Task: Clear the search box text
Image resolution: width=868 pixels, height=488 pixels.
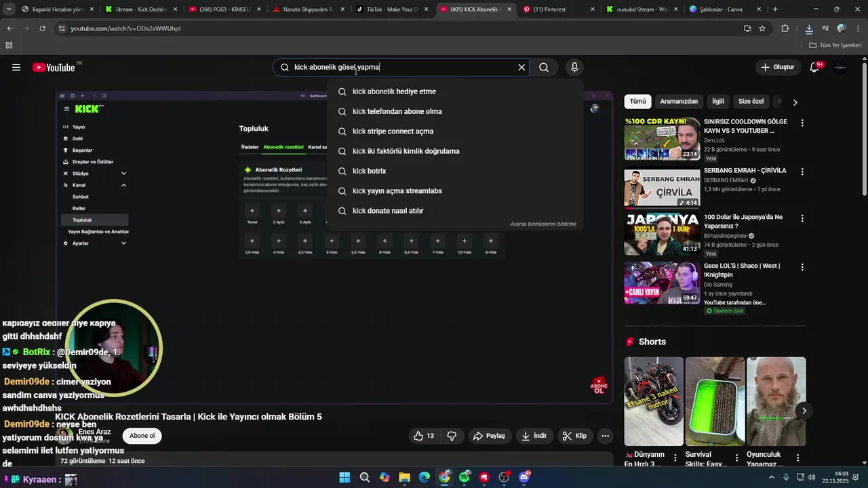Action: (x=521, y=67)
